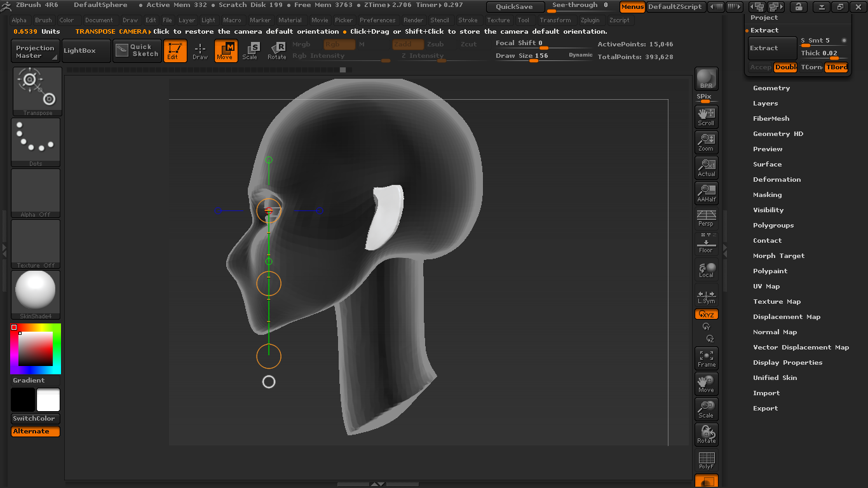This screenshot has height=488, width=868.
Task: Select the transpose Rotate mode beside Mrgb
Action: pos(276,51)
